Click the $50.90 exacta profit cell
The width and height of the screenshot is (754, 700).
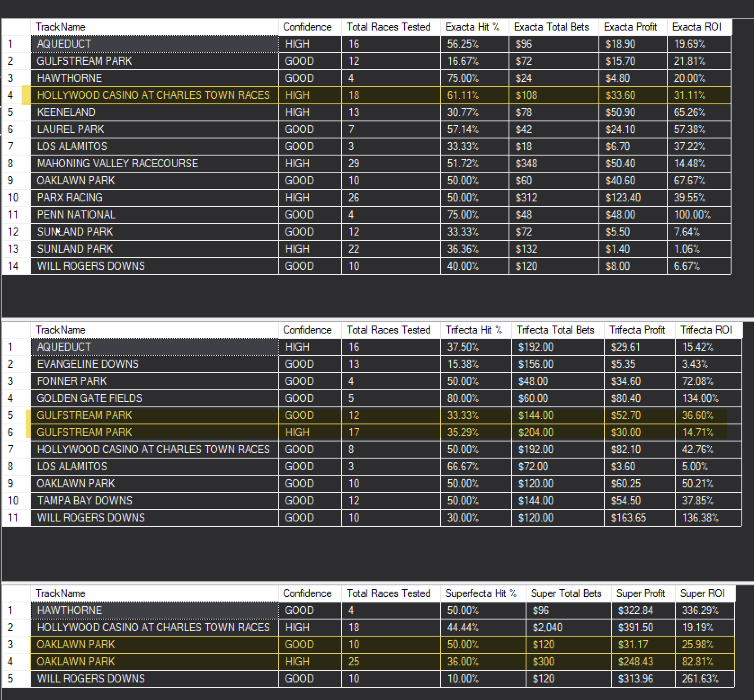(633, 112)
